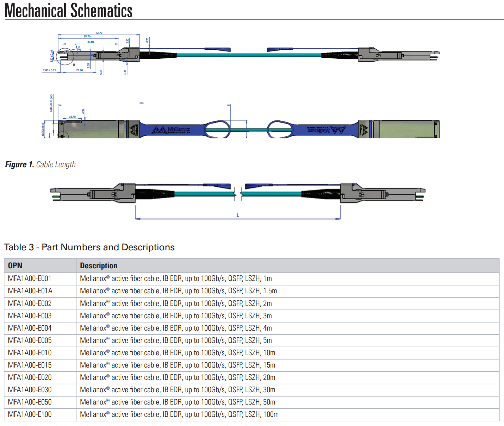Image resolution: width=504 pixels, height=426 pixels.
Task: Select part number MFA1A00-E100
Action: (x=30, y=414)
